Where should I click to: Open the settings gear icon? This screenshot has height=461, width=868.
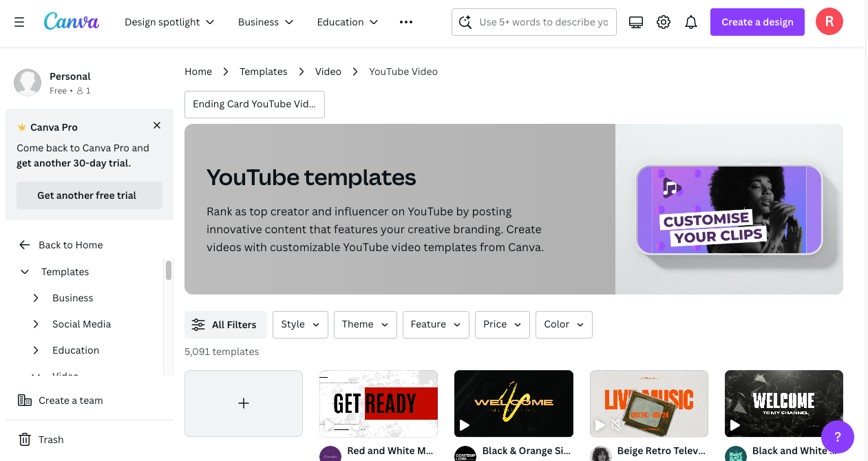664,22
